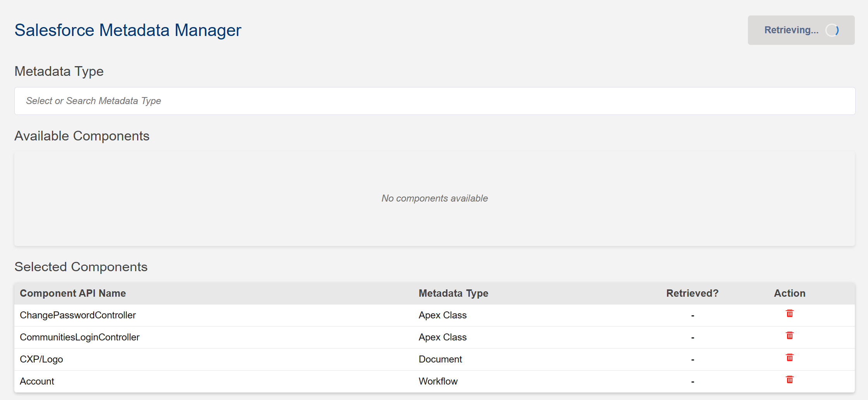Click trash icon for CXP/Logo

click(789, 357)
